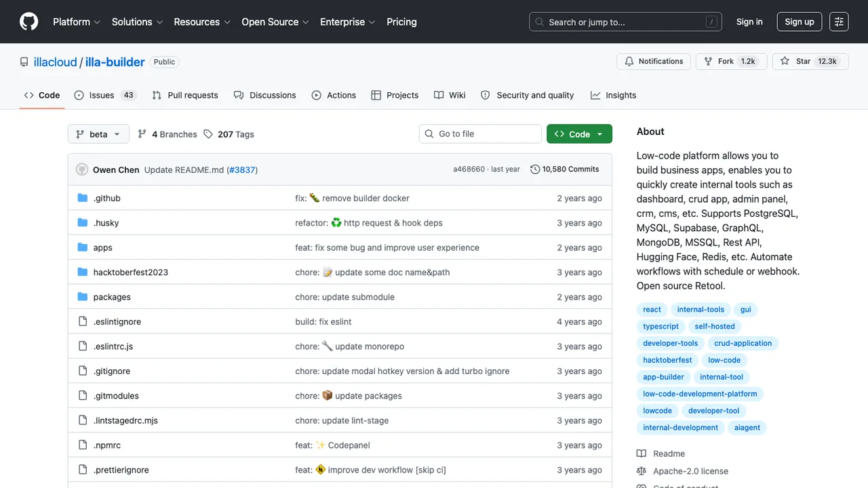868x488 pixels.
Task: Click the star icon in Star button
Action: click(x=785, y=61)
